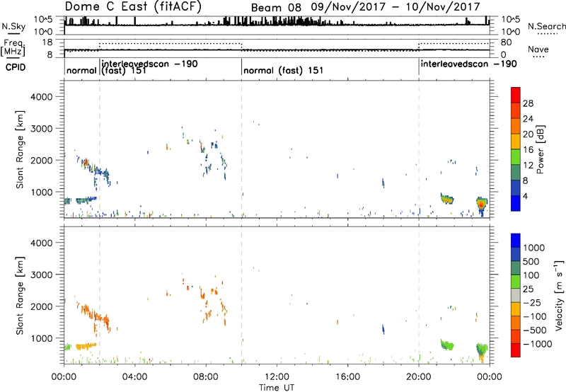Click the 'Beam 08' label

[x=276, y=8]
